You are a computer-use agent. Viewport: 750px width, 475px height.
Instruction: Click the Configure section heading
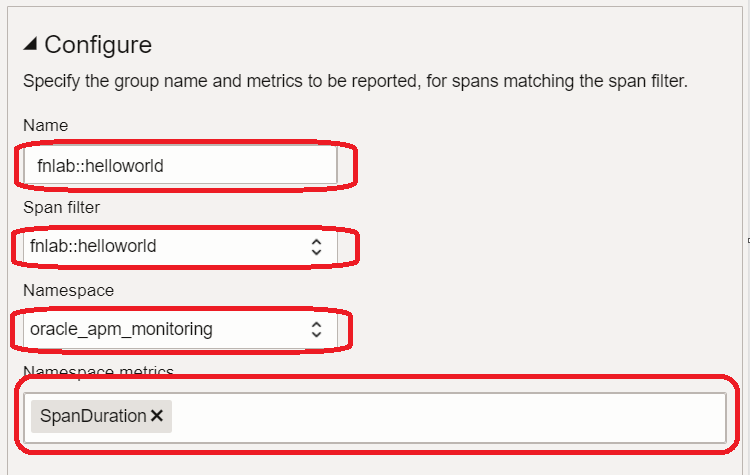pyautogui.click(x=98, y=44)
